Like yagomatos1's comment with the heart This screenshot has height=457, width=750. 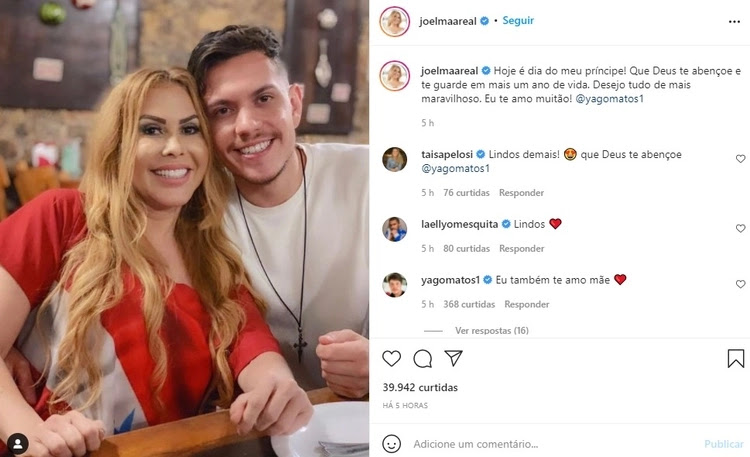[740, 284]
